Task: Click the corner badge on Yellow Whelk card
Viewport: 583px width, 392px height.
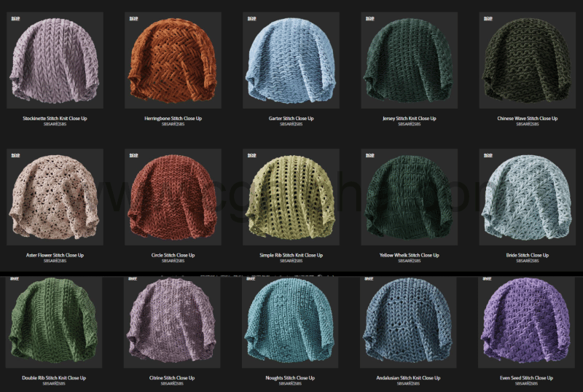Action: (369, 155)
